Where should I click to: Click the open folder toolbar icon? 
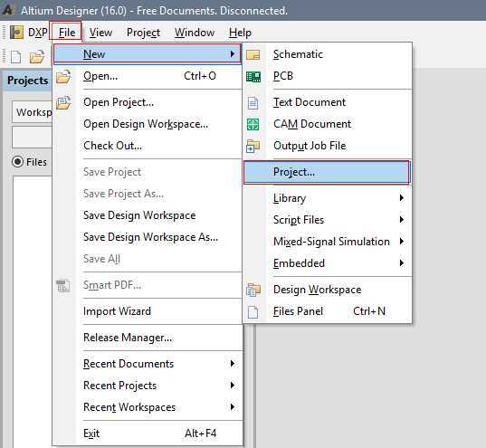(37, 57)
